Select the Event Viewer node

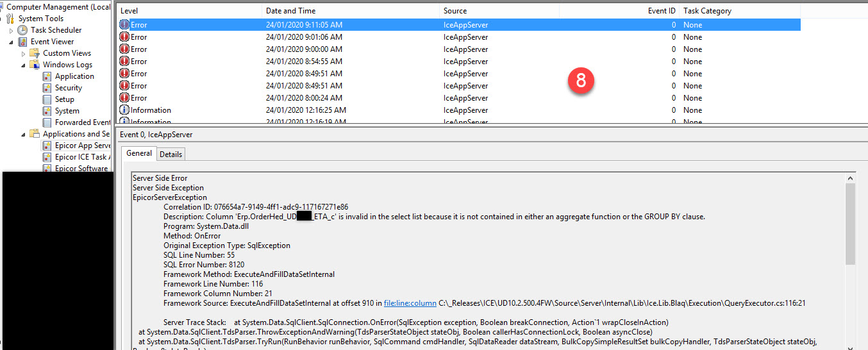point(53,42)
